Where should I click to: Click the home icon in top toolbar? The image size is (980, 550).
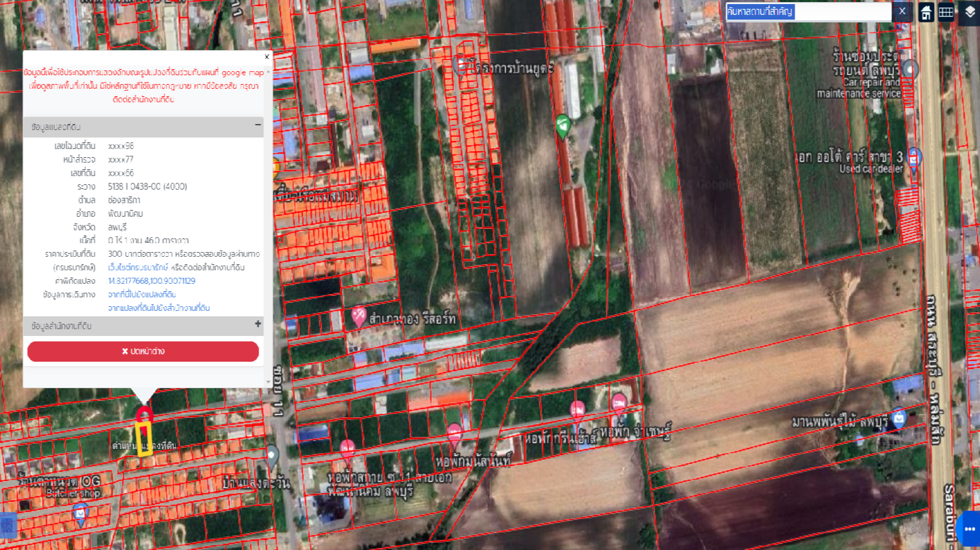coord(926,12)
